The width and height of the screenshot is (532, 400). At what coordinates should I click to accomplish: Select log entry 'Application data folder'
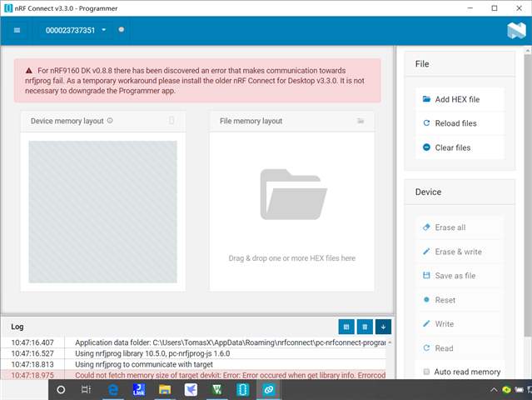coord(193,342)
